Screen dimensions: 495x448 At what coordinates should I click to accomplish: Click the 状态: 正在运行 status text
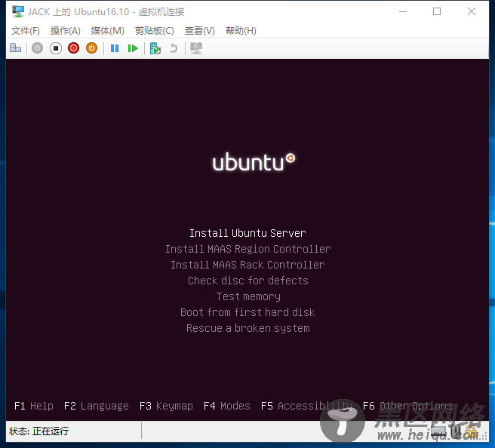tap(38, 431)
